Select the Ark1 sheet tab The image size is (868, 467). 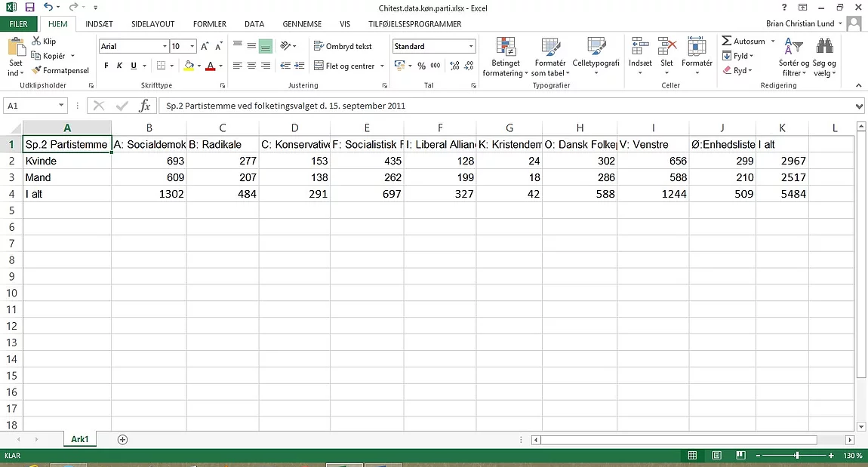coord(80,439)
